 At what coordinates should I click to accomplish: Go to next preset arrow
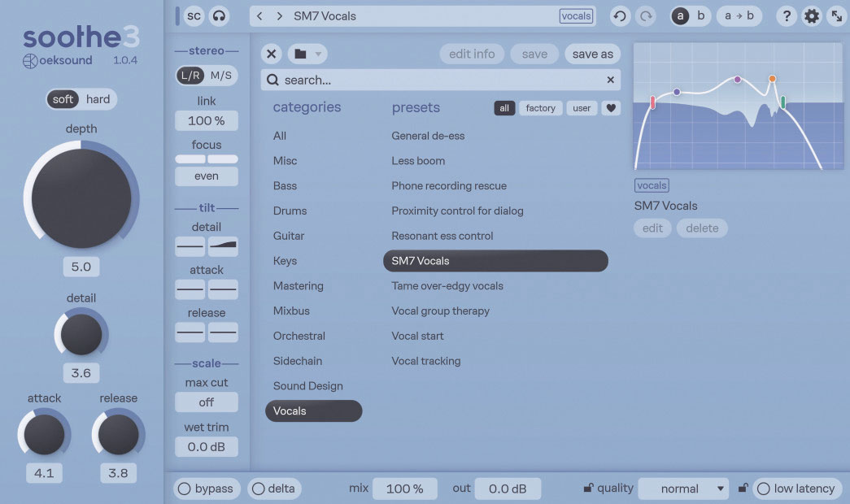point(279,16)
